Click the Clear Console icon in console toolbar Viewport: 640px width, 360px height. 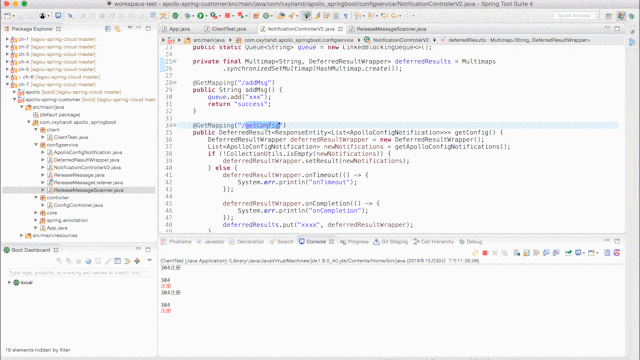coord(516,253)
